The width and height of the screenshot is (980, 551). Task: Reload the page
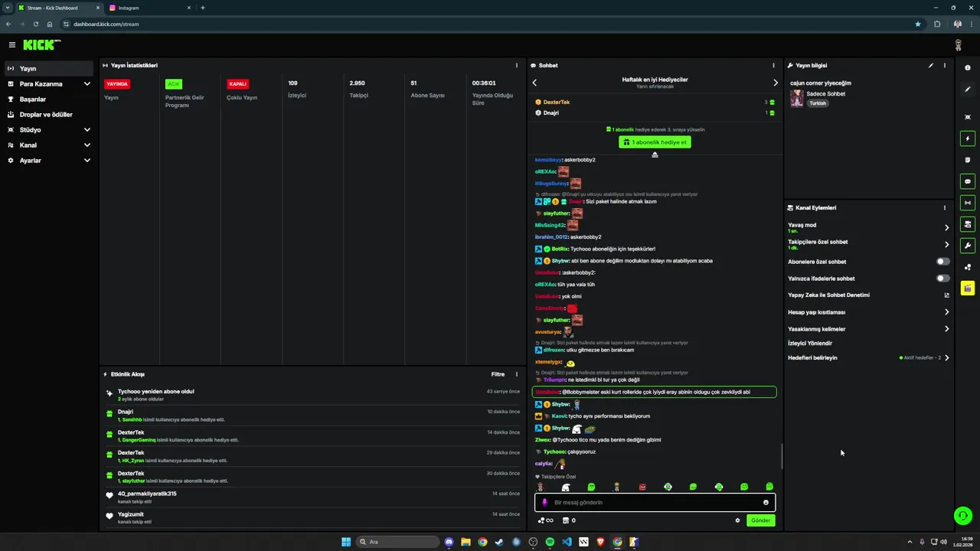pos(35,24)
